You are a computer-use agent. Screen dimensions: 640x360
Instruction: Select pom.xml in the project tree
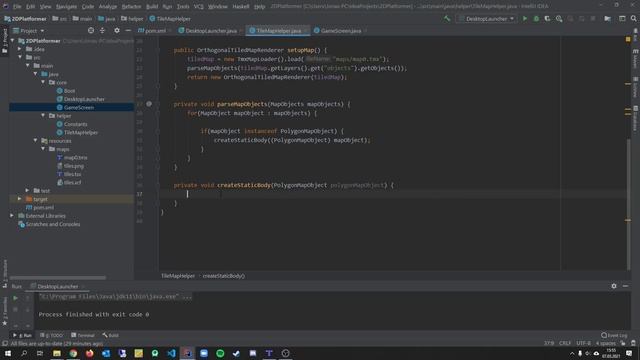point(43,207)
